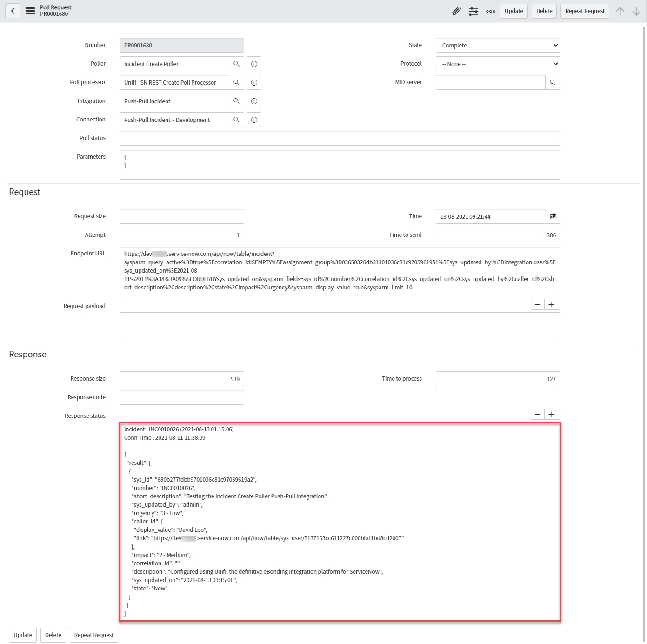Open the hamburger context menu icon
This screenshot has width=647, height=644.
(x=30, y=11)
